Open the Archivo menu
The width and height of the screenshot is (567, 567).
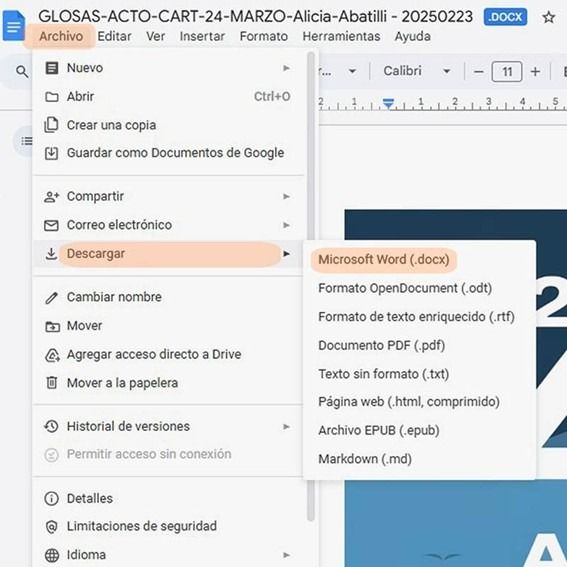click(61, 36)
